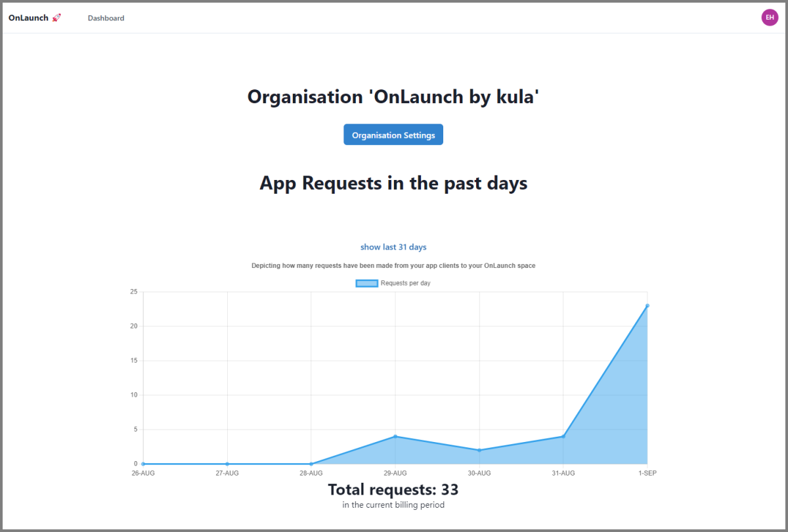Select the 29-AUG data point on chart

(395, 436)
